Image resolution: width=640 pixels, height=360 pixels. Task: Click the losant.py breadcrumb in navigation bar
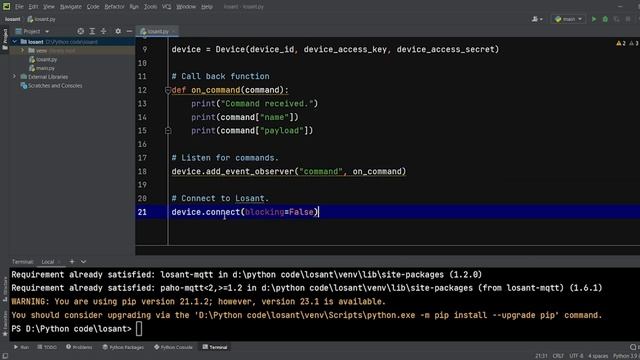point(41,19)
